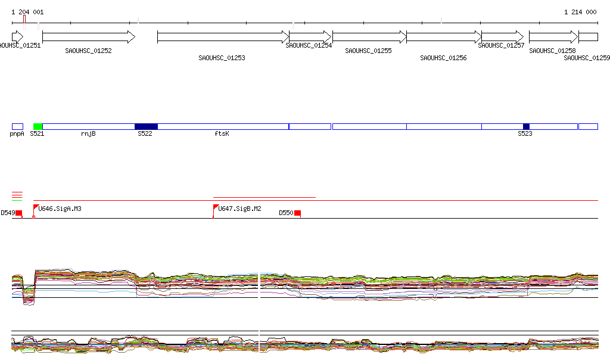Select the SAOUHSC_01256 gene arrow
This screenshot has height=364, width=610.
(443, 37)
